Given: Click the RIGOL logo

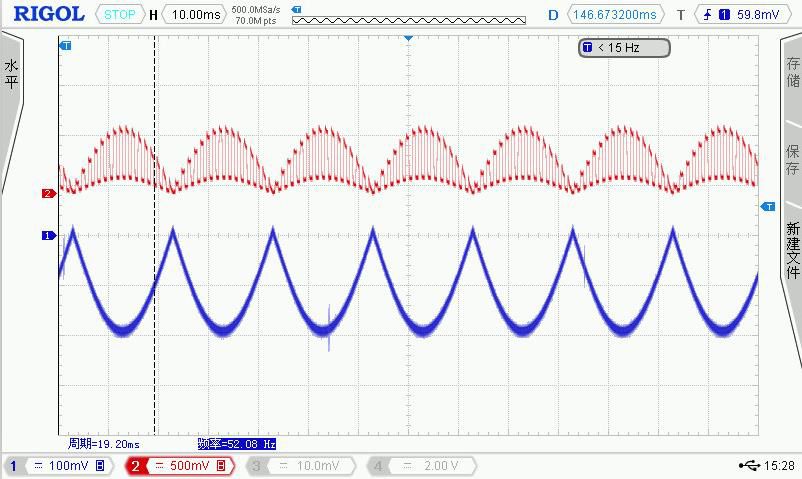Looking at the screenshot, I should click(49, 14).
